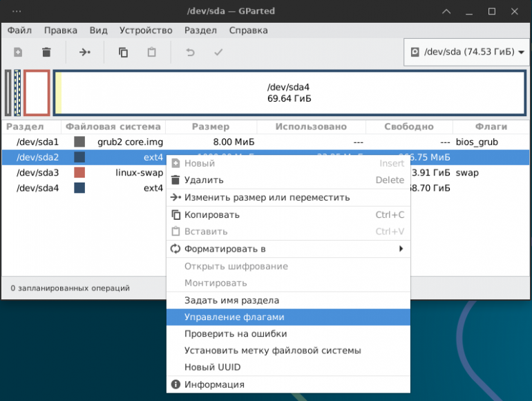Click the refresh icon beside Форматировать в

pos(175,249)
